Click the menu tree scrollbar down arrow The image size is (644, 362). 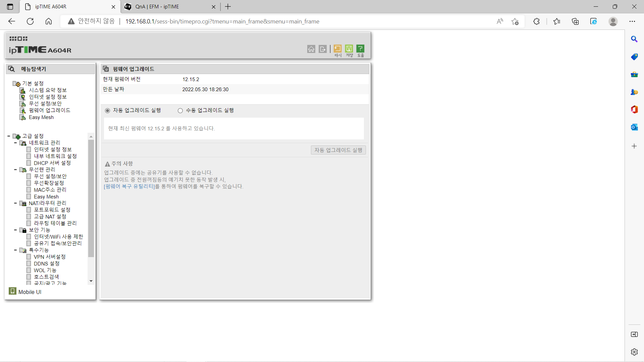(91, 281)
